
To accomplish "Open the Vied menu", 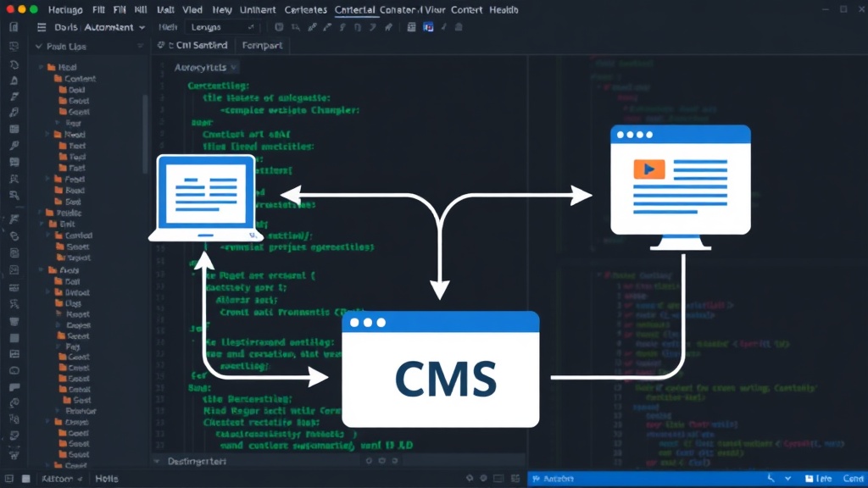I will tap(192, 10).
